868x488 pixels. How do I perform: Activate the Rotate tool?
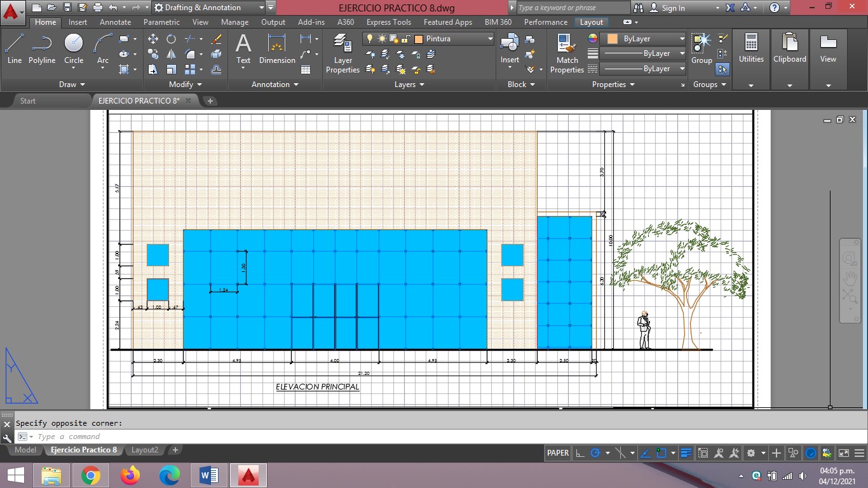tap(172, 39)
